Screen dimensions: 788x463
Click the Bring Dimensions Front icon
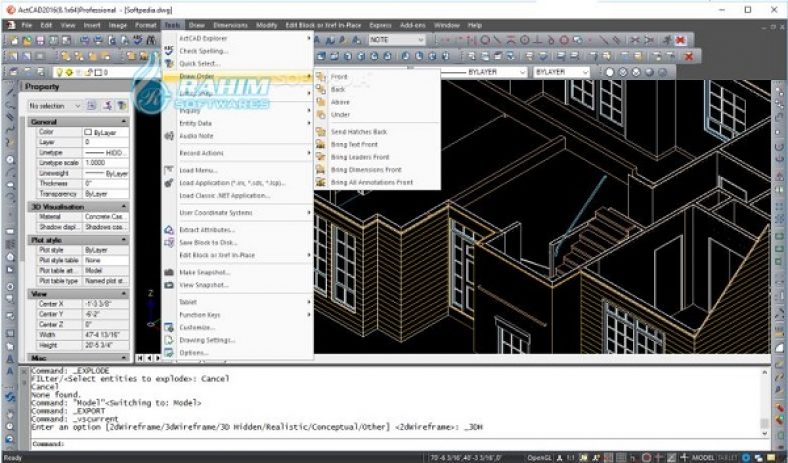321,169
